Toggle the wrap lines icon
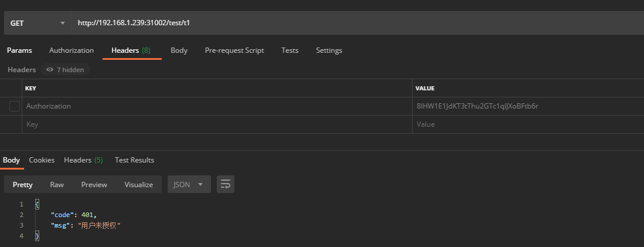 pyautogui.click(x=226, y=184)
